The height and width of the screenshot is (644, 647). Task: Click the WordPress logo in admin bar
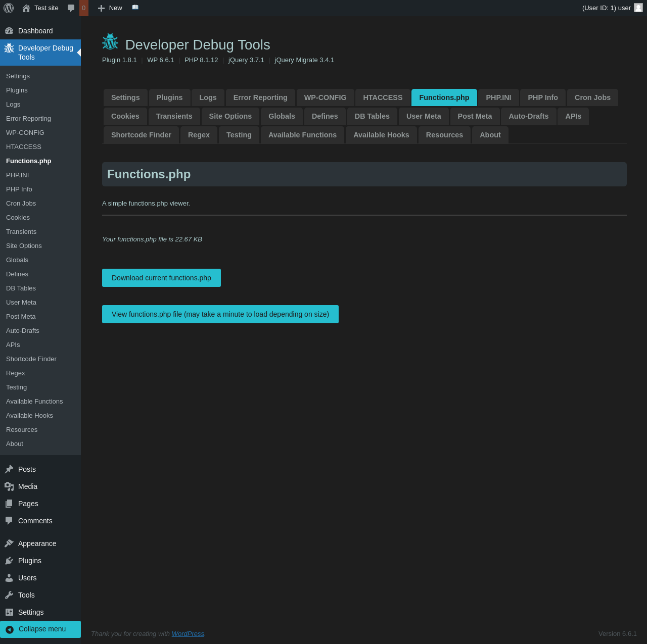9,8
